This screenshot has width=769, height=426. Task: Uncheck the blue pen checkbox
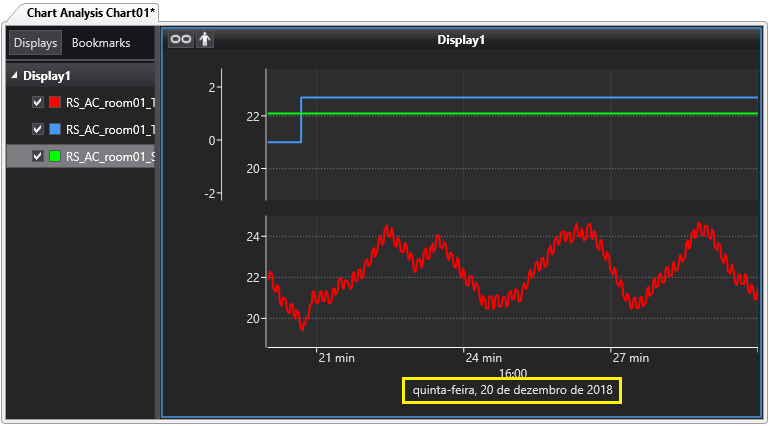click(x=38, y=129)
